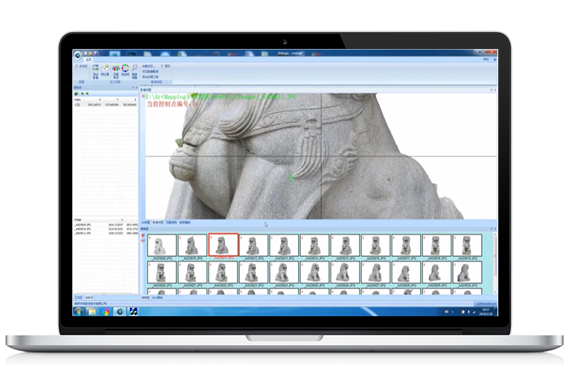Pin the control point panel via its pin icon
Viewport: 569px width, 392px height.
(x=132, y=88)
